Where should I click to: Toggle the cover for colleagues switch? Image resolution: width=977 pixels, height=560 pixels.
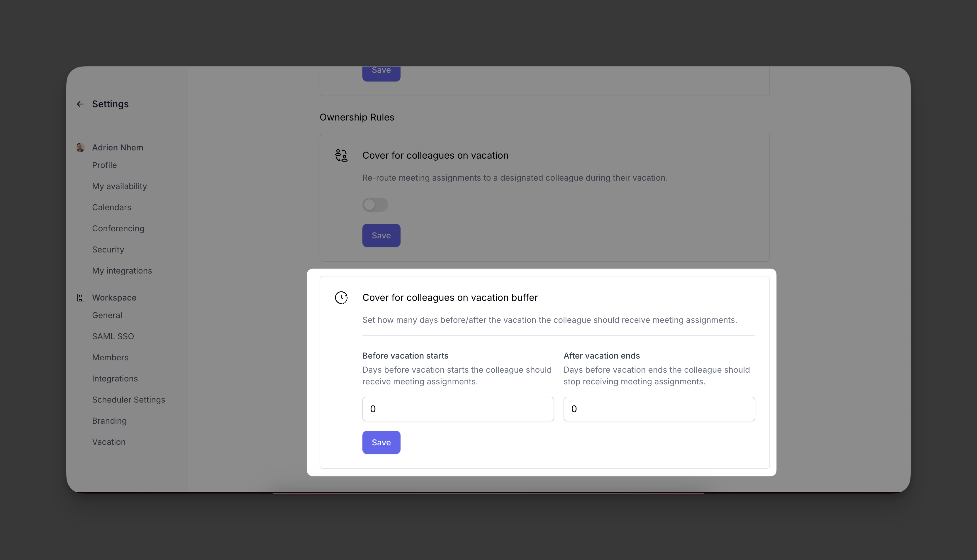375,205
